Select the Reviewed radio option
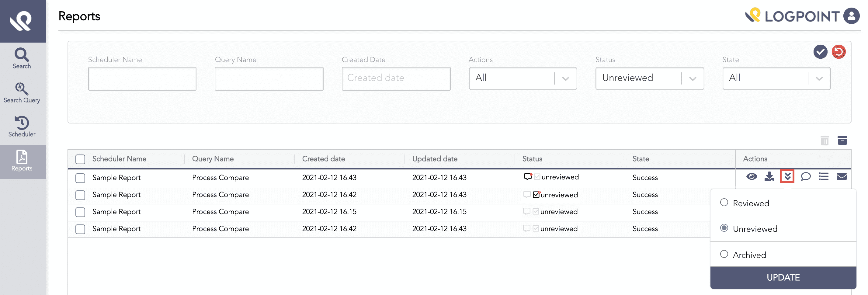868x295 pixels. pos(724,202)
